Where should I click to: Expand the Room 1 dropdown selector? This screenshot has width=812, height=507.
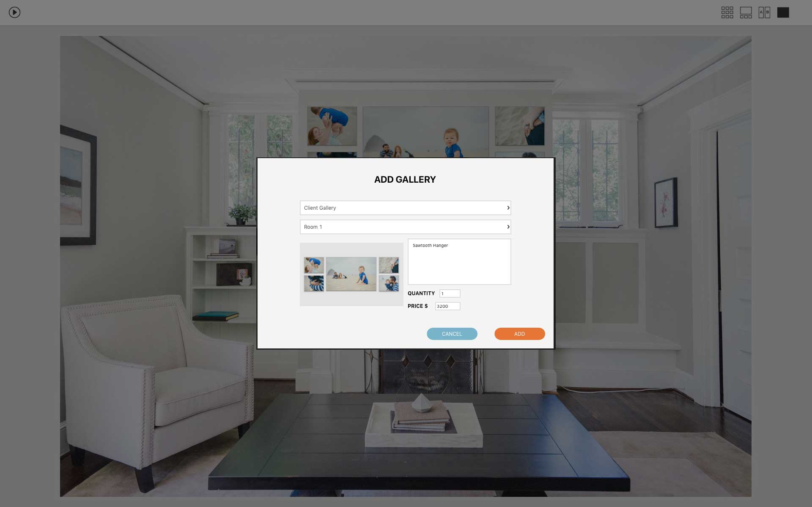click(507, 227)
